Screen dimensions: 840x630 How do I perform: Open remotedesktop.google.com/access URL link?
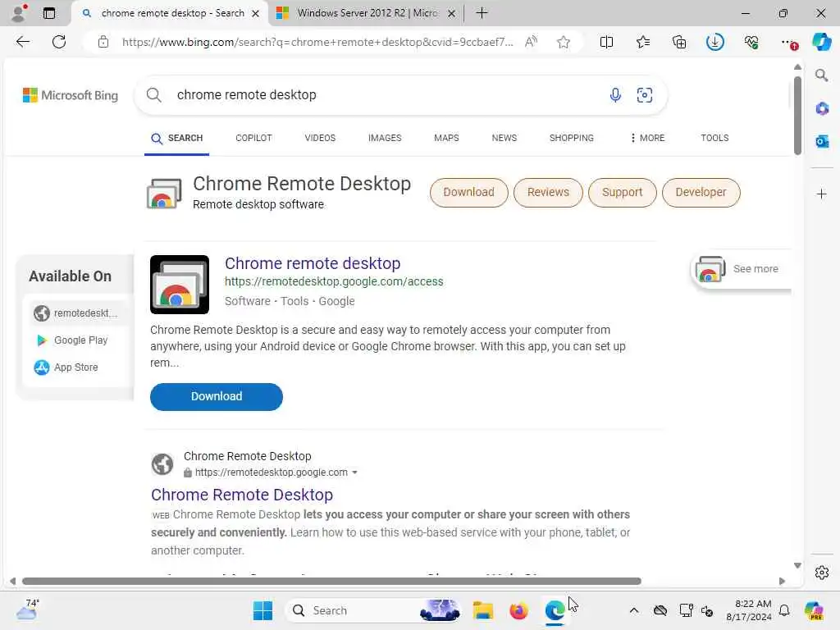(x=334, y=281)
